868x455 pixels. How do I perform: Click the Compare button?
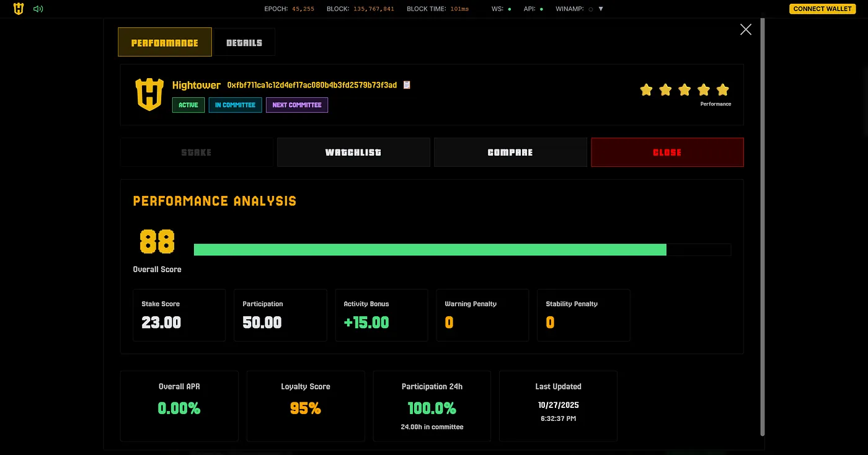coord(510,152)
